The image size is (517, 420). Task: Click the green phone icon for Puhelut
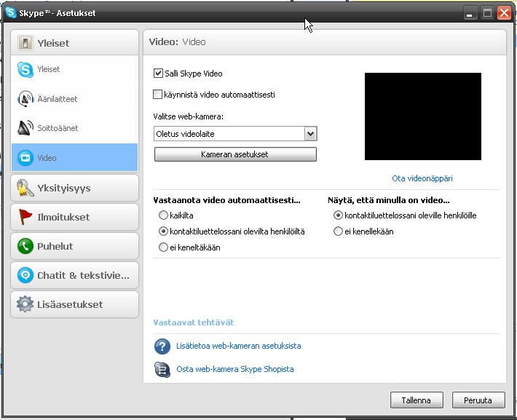25,246
